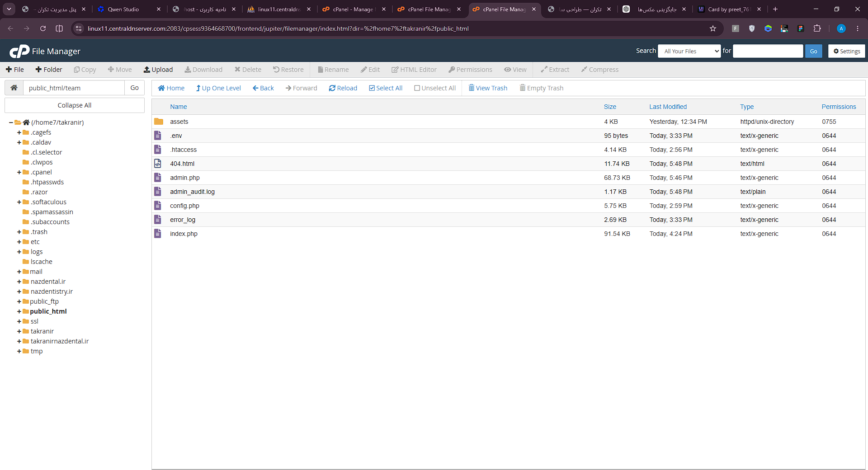Create a new folder with +Folder

pos(49,70)
